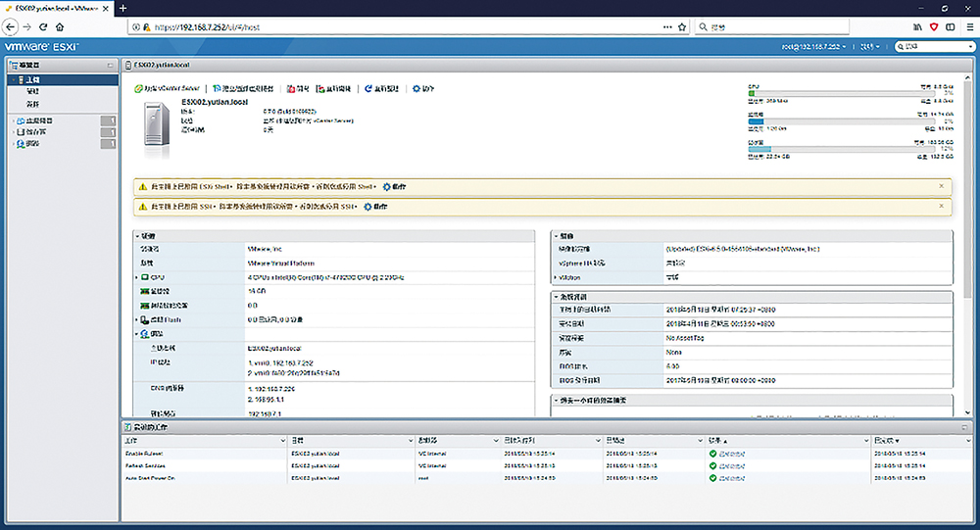
Task: Click the Networking icon in Navigator
Action: (x=21, y=144)
